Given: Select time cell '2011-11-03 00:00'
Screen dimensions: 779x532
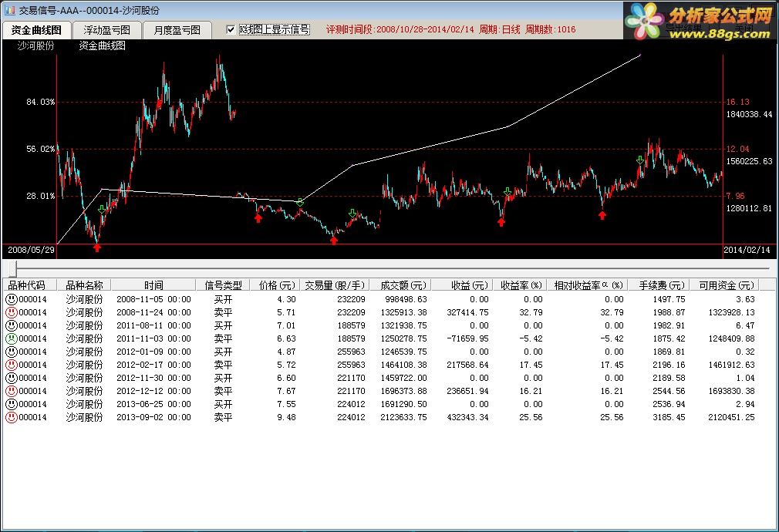Looking at the screenshot, I should (153, 338).
